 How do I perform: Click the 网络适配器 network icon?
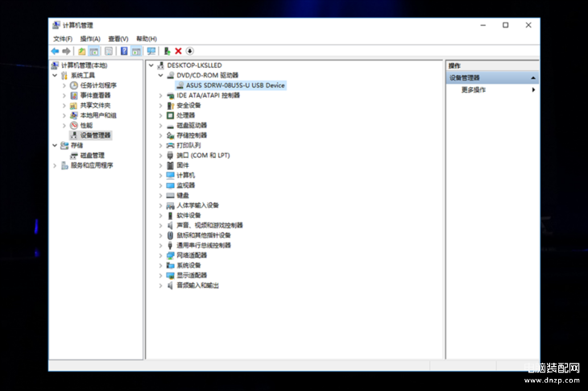[x=170, y=256]
